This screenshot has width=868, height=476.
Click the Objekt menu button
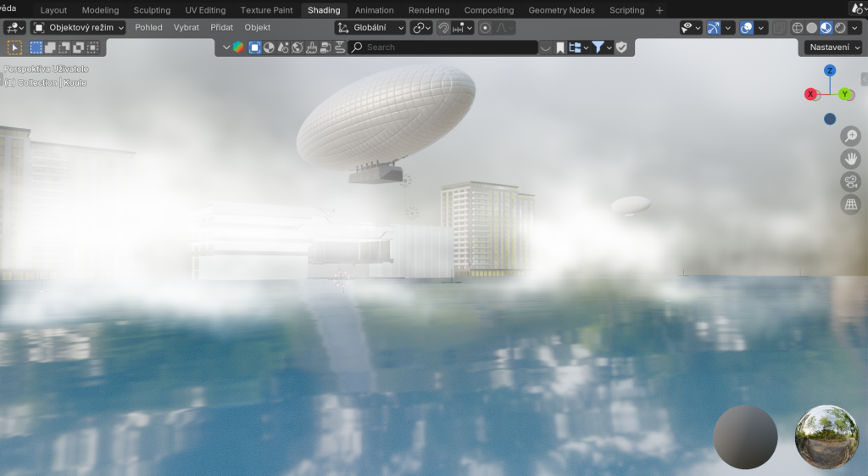[258, 28]
